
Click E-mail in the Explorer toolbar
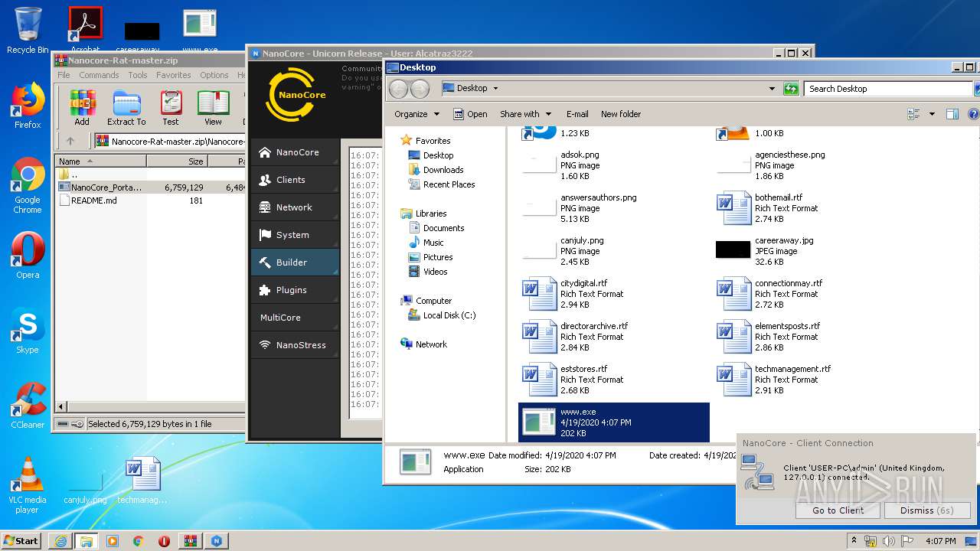577,114
